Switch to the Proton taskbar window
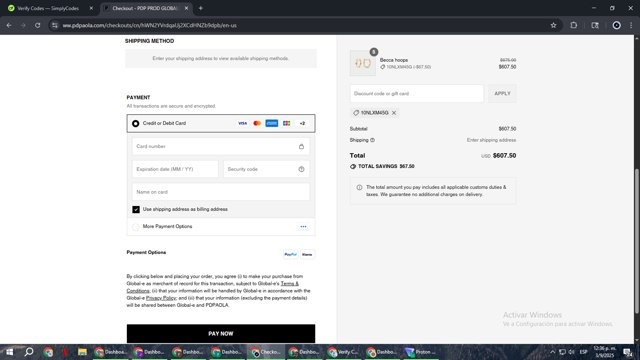This screenshot has height=360, width=640. (x=420, y=352)
